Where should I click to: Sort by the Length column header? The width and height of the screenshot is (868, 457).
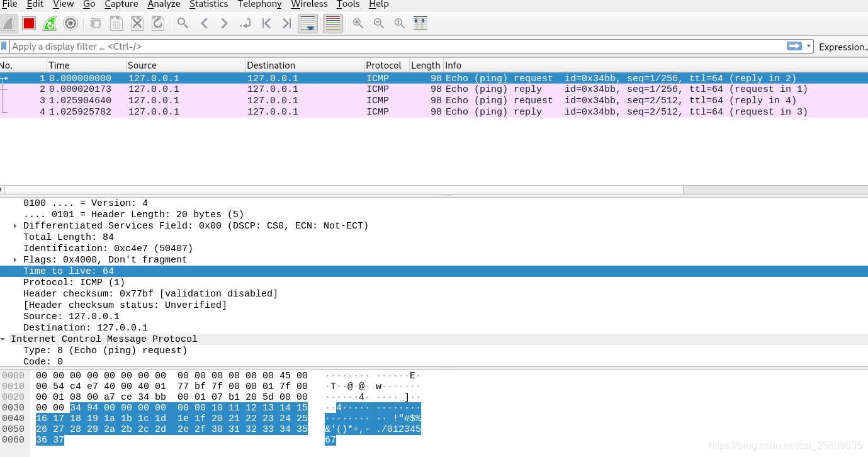point(426,65)
